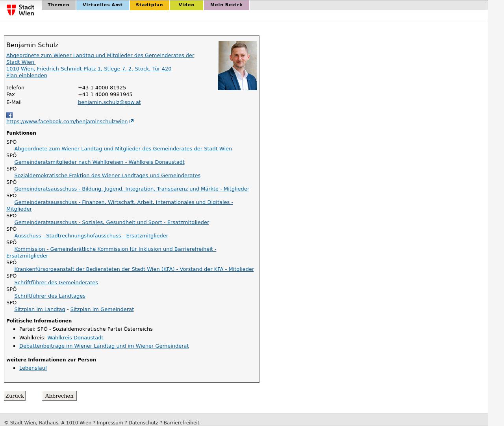This screenshot has width=504, height=426.
Task: Select the Video tab
Action: (x=186, y=5)
